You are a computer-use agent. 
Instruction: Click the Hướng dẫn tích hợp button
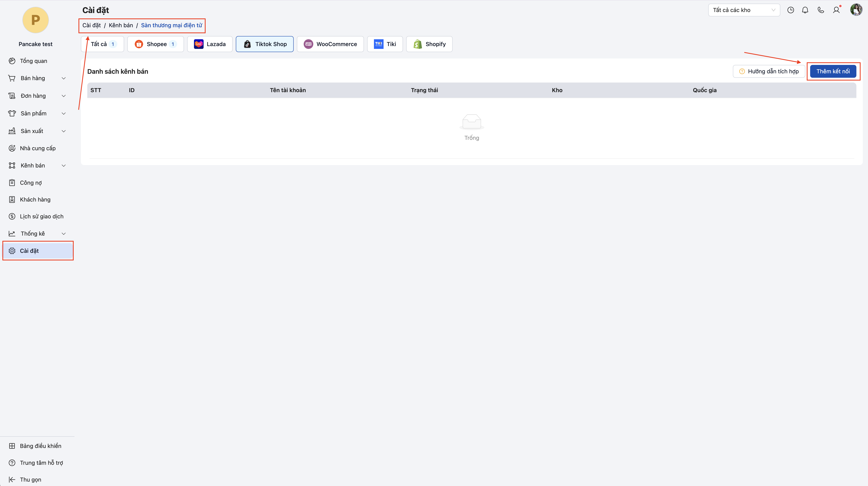coord(769,71)
